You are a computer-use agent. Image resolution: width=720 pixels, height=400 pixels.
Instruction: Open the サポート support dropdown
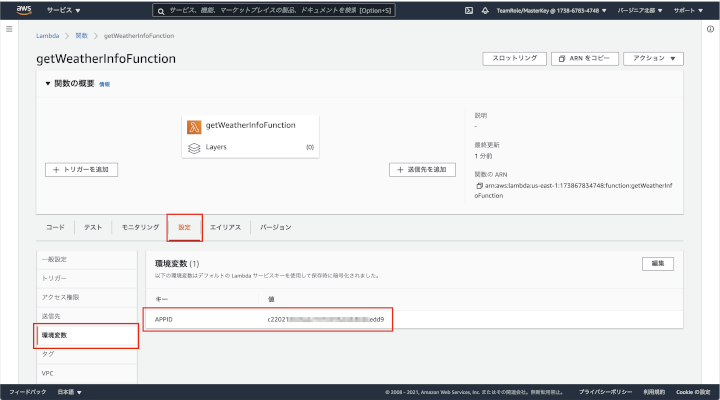688,10
